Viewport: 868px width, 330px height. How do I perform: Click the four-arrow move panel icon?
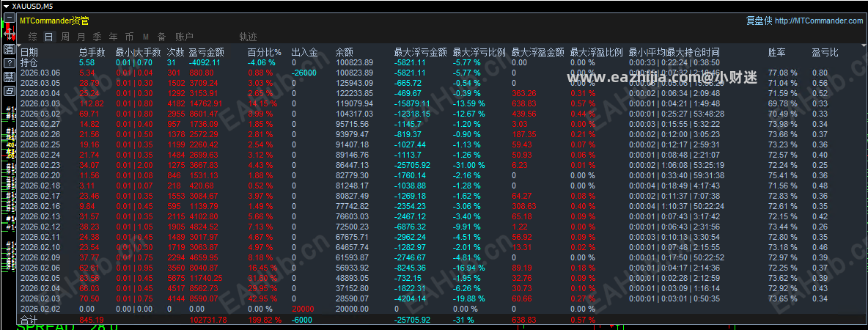(x=10, y=33)
